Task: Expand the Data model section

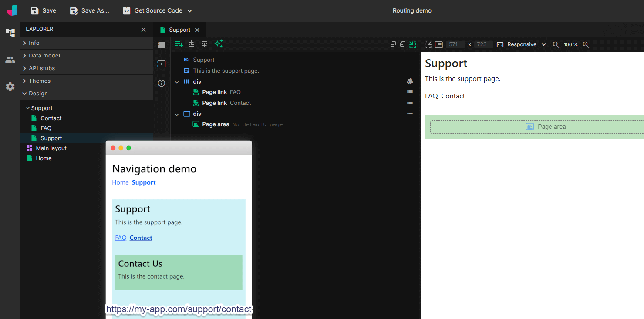Action: click(x=44, y=56)
